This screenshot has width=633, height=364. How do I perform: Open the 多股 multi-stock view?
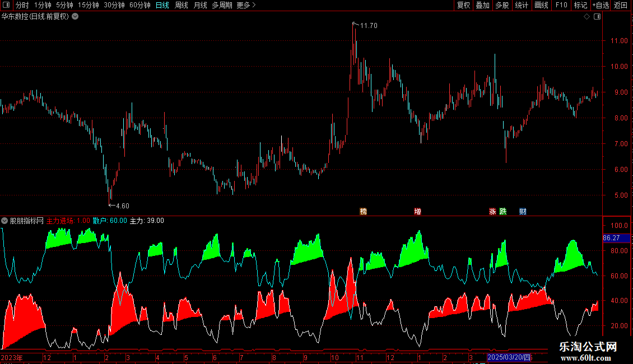pyautogui.click(x=502, y=5)
